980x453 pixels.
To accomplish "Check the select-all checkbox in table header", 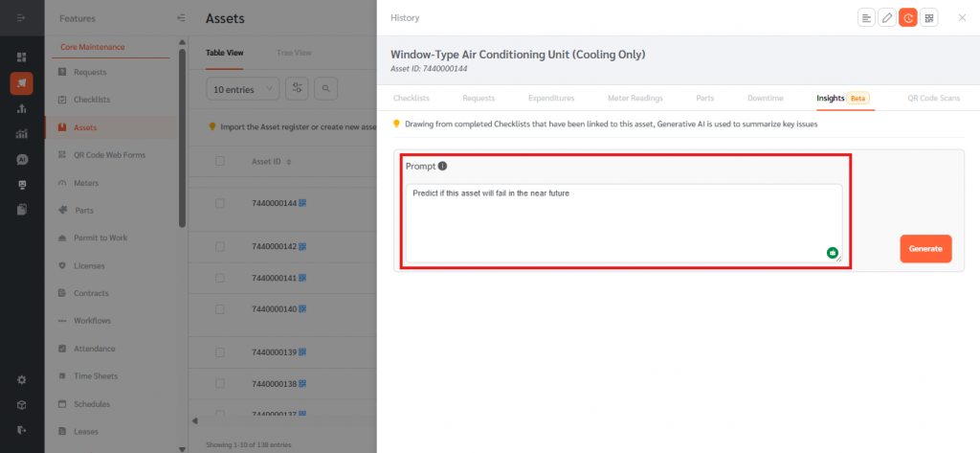I will coord(220,161).
